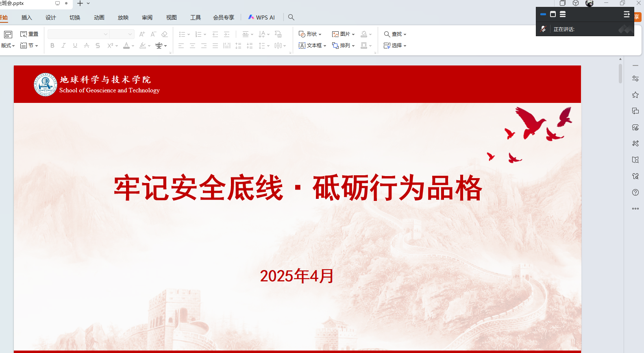Click the 重置 reset button

coord(29,34)
